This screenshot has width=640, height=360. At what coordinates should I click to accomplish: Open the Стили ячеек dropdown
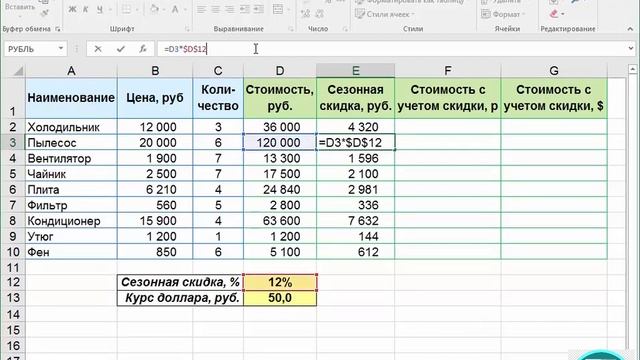pyautogui.click(x=385, y=14)
